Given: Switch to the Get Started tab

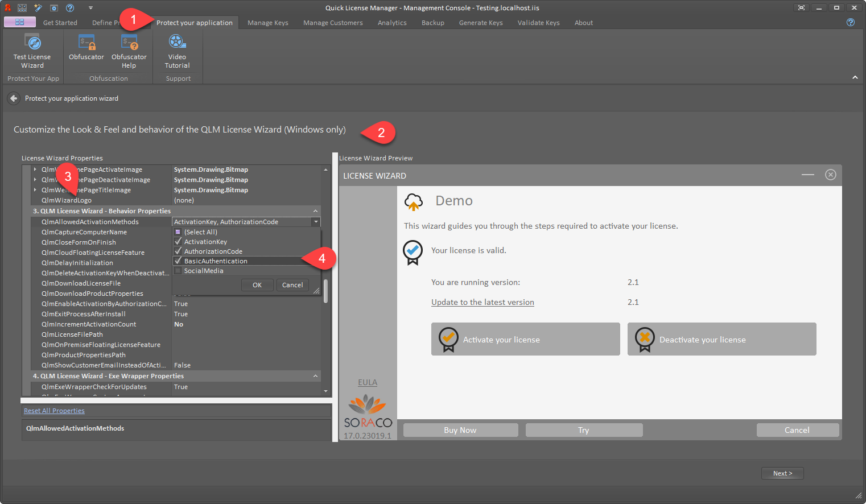Looking at the screenshot, I should (x=60, y=23).
